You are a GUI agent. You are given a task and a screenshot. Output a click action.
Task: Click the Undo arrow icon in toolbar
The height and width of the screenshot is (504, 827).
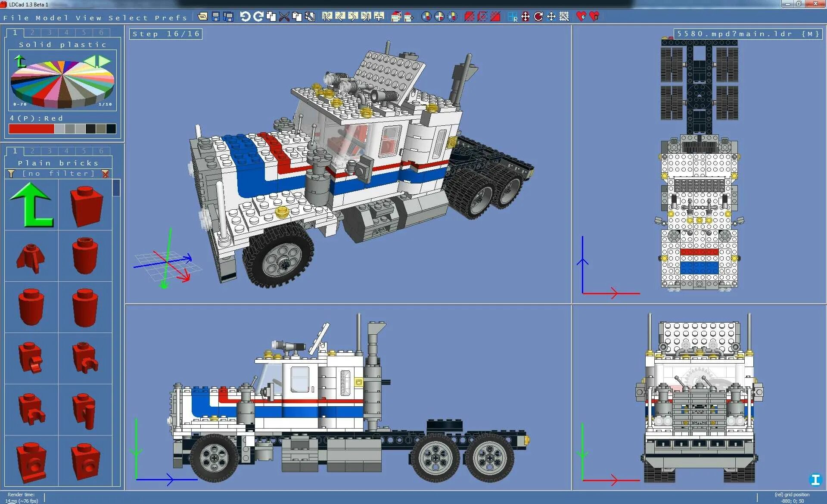point(245,16)
